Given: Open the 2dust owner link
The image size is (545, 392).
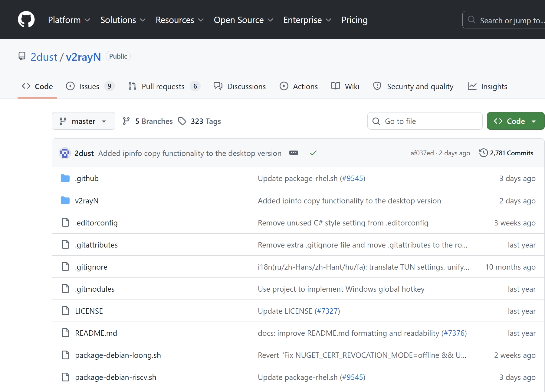Looking at the screenshot, I should tap(44, 57).
